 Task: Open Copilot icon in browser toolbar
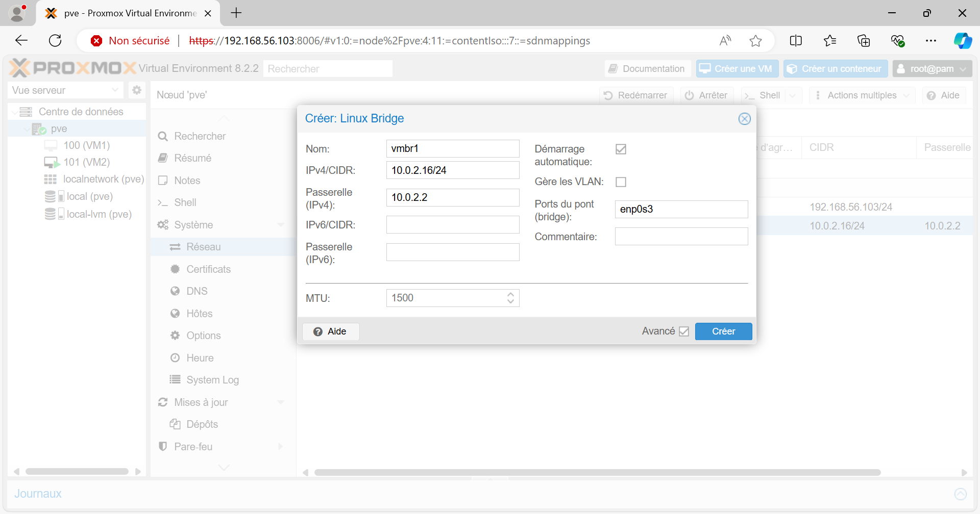click(x=963, y=41)
